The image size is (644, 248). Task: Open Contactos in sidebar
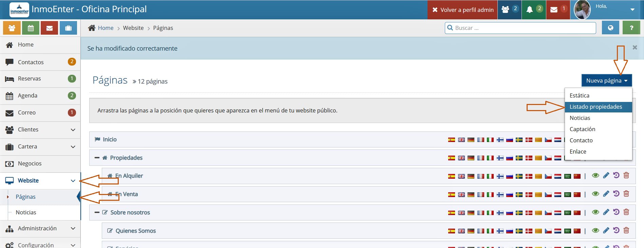coord(40,62)
